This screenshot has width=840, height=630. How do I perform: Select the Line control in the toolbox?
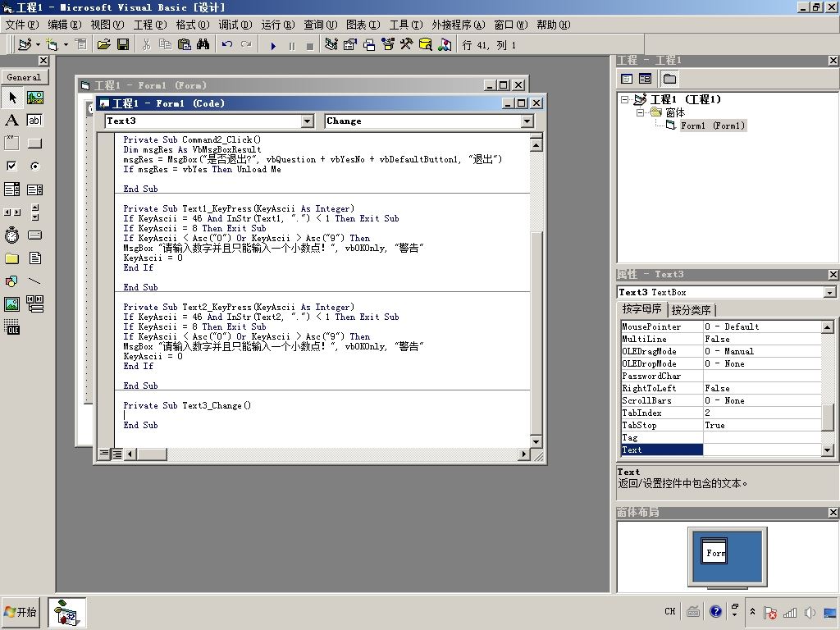click(x=34, y=281)
